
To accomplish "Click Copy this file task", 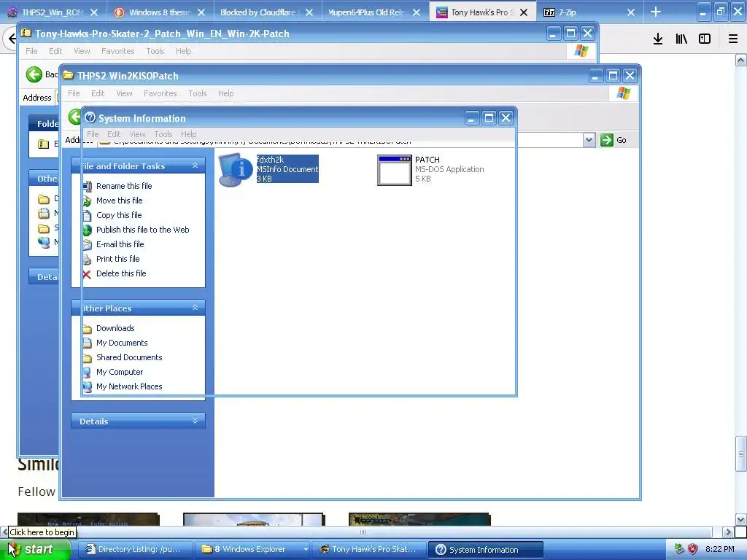I will [119, 215].
